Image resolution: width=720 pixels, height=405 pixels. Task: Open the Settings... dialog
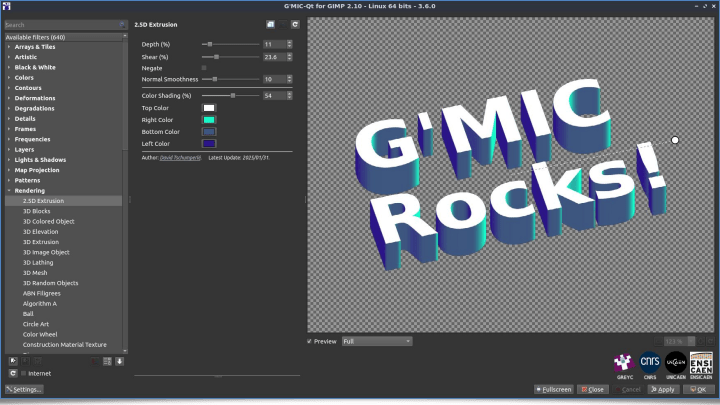[24, 389]
